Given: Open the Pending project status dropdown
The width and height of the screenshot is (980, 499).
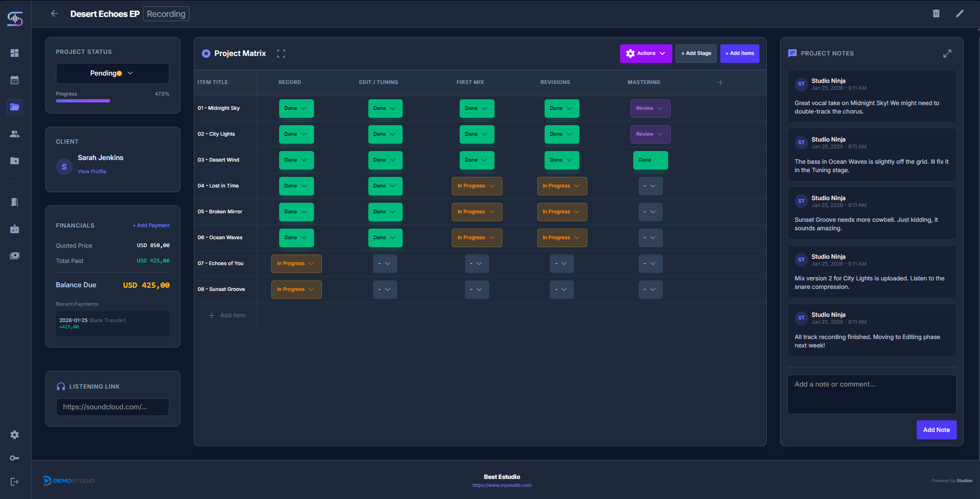Looking at the screenshot, I should [112, 73].
